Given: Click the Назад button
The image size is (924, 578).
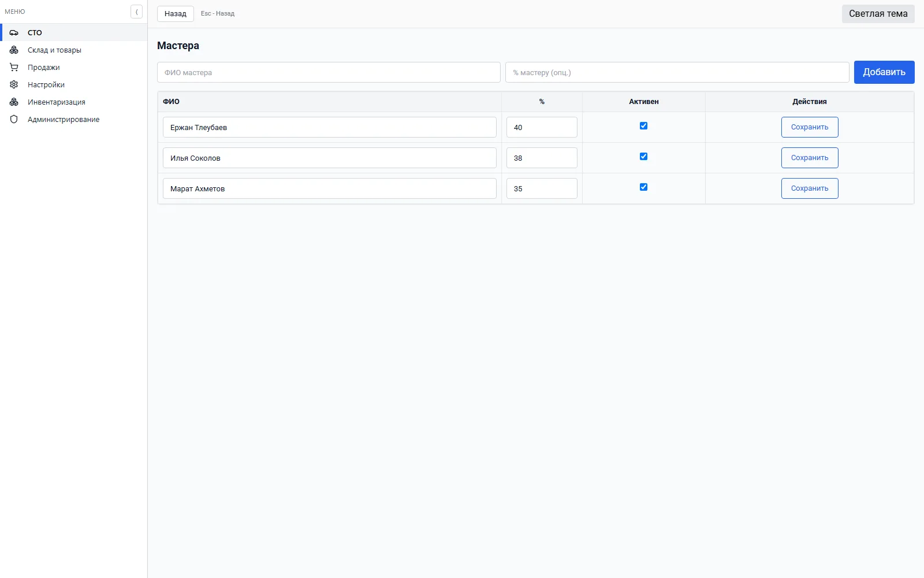Looking at the screenshot, I should point(176,13).
